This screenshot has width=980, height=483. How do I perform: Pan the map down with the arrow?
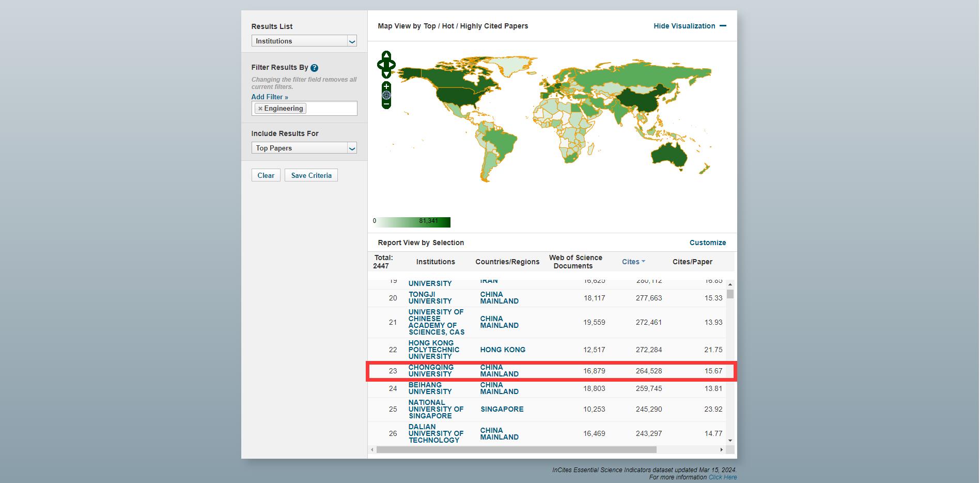pos(386,74)
